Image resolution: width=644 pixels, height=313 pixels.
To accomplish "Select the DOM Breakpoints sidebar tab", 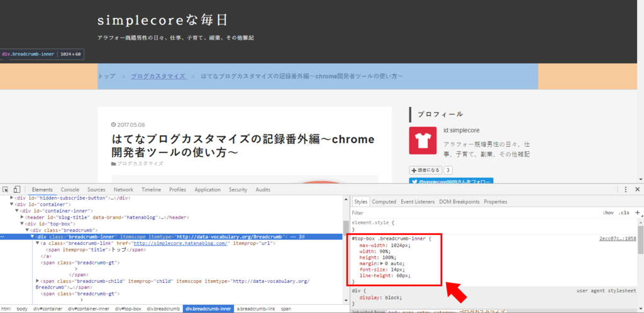I will [x=459, y=202].
